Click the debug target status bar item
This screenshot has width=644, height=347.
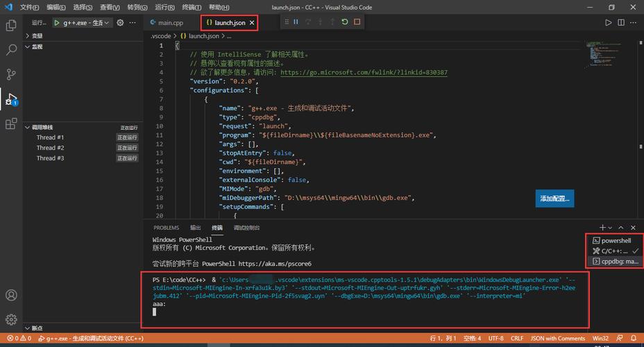91,338
